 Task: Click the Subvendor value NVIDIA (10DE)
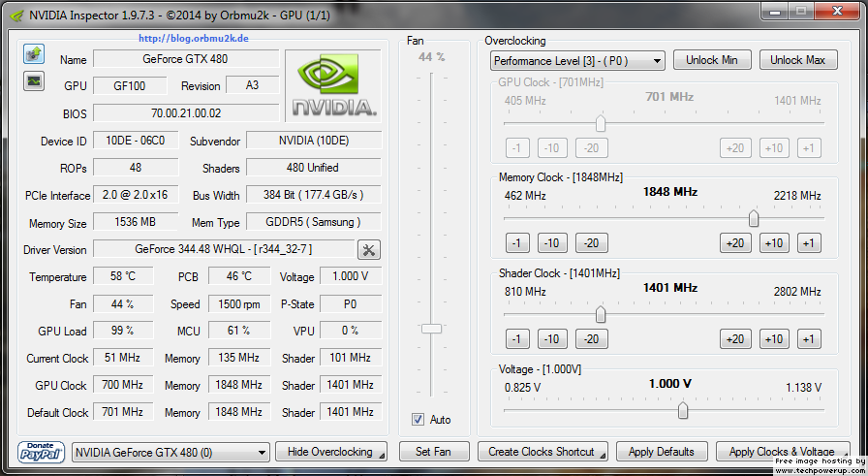[x=313, y=141]
